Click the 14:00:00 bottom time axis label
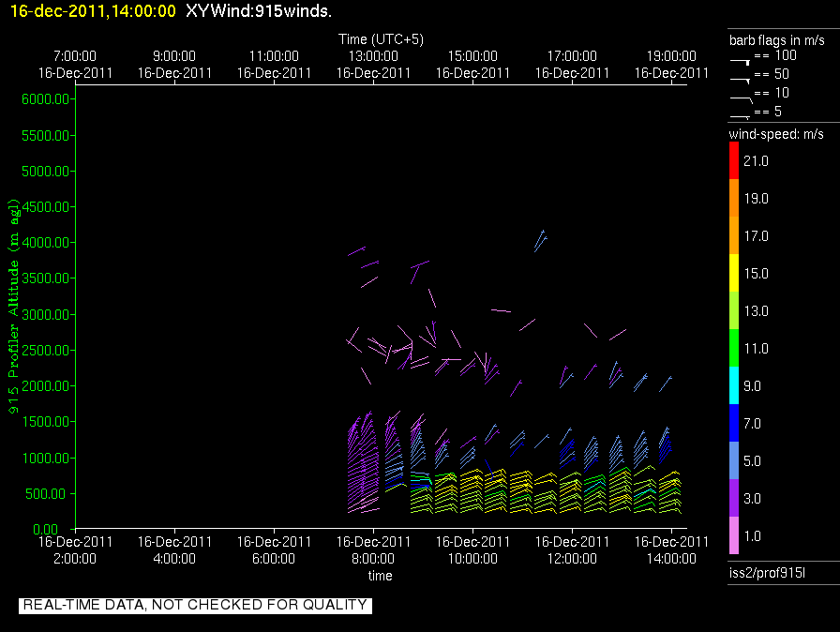 click(671, 559)
